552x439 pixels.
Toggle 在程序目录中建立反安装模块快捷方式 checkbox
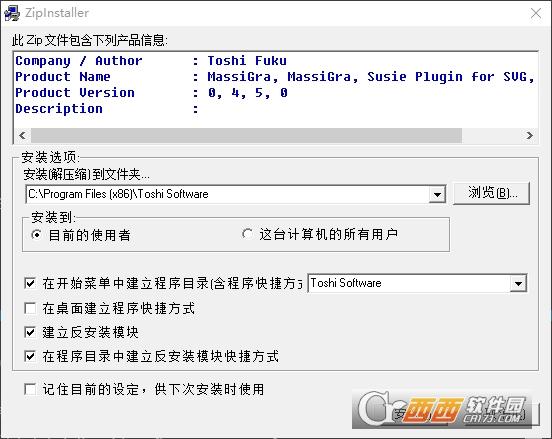coord(30,356)
